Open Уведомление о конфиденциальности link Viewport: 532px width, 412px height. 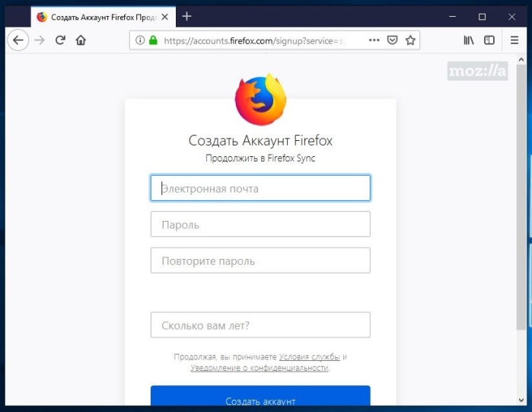point(260,368)
